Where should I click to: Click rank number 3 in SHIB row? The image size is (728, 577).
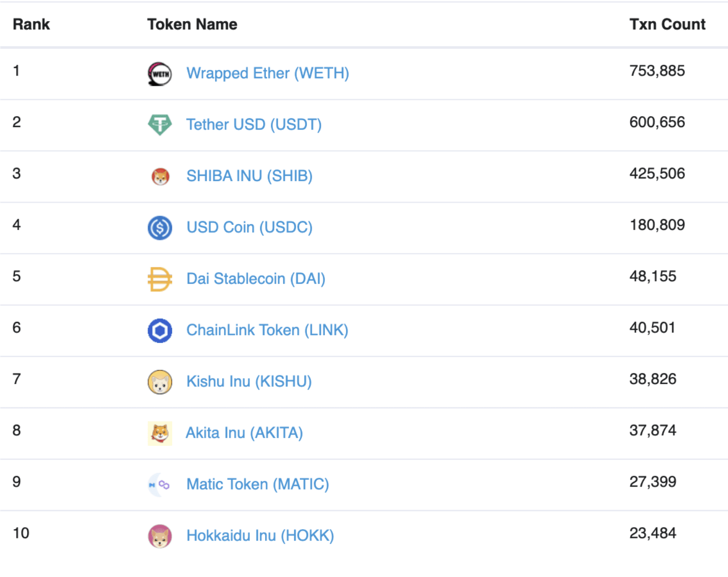pos(16,174)
